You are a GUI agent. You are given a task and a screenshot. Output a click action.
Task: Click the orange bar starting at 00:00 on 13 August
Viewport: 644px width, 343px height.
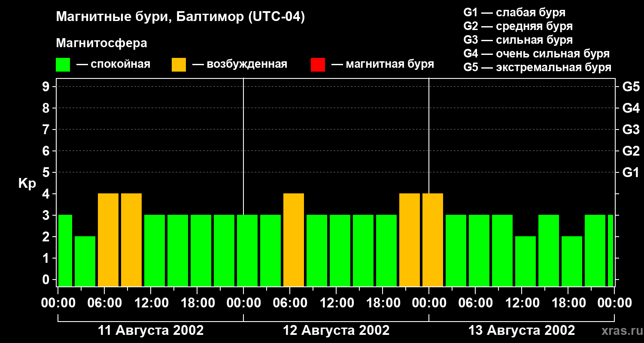pos(433,239)
